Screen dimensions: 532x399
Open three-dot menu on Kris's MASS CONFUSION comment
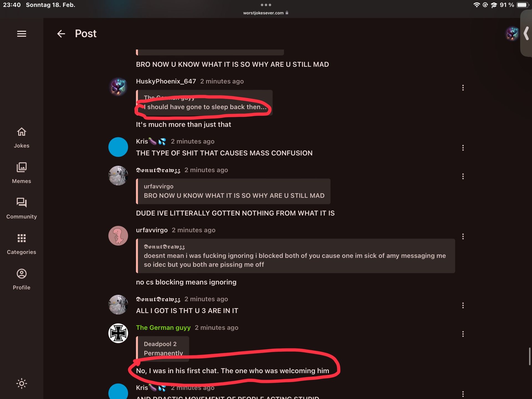click(463, 148)
